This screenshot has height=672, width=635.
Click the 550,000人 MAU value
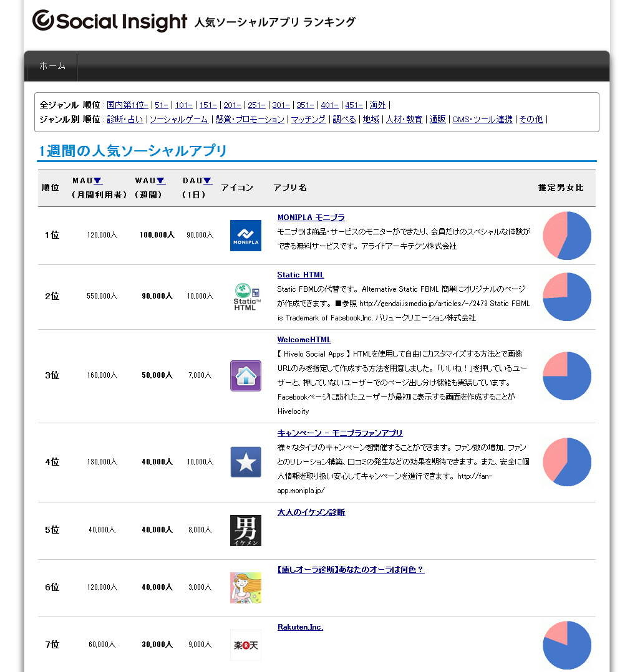(x=102, y=296)
